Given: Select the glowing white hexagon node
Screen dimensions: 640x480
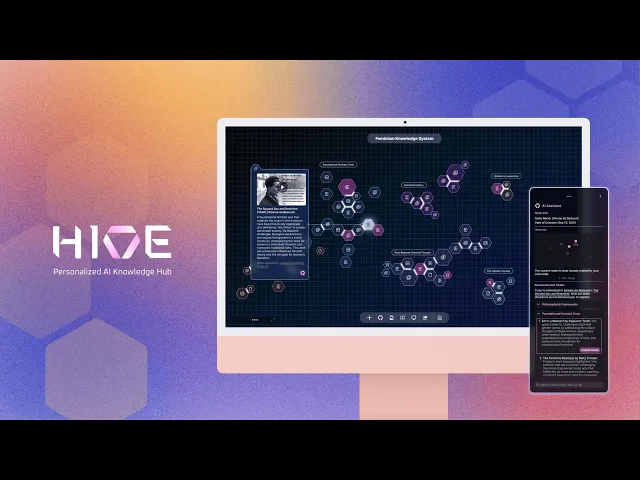Looking at the screenshot, I should (368, 224).
